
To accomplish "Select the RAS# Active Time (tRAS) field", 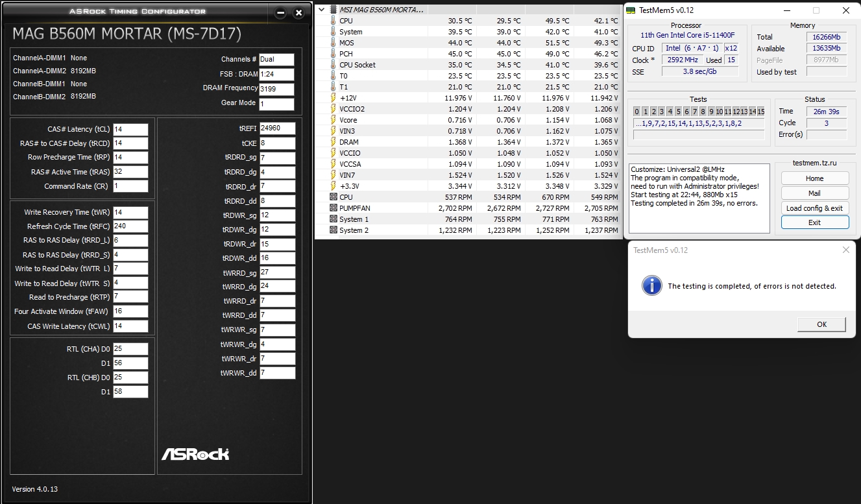I will coord(130,172).
